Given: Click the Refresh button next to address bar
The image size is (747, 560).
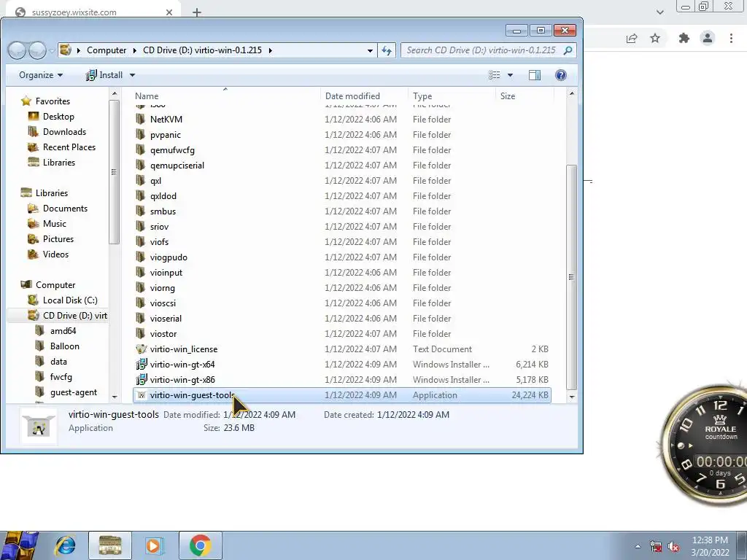Looking at the screenshot, I should tap(387, 50).
